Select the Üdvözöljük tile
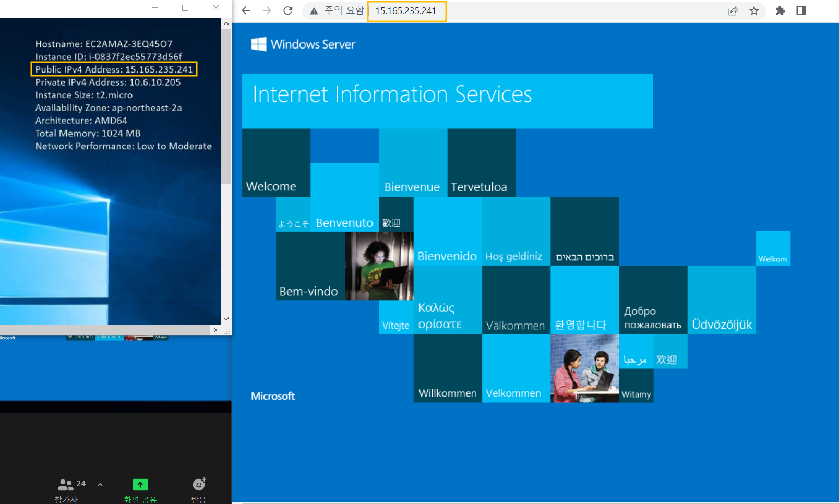The height and width of the screenshot is (504, 839). [x=722, y=300]
